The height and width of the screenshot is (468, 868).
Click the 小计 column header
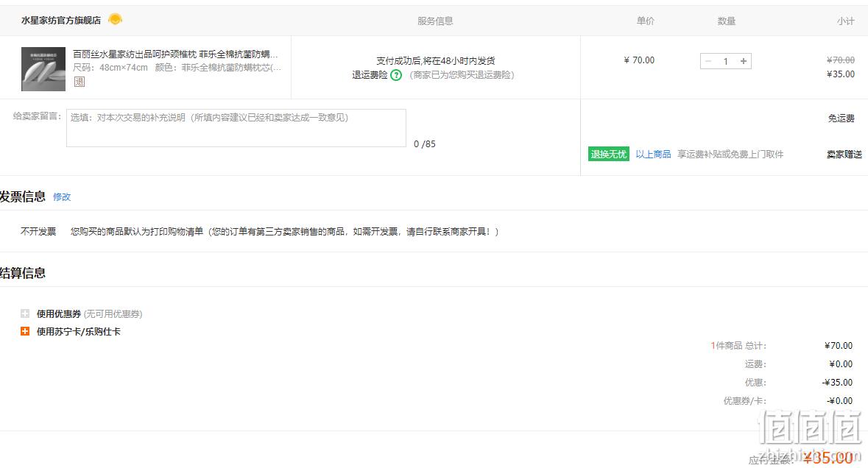click(845, 21)
